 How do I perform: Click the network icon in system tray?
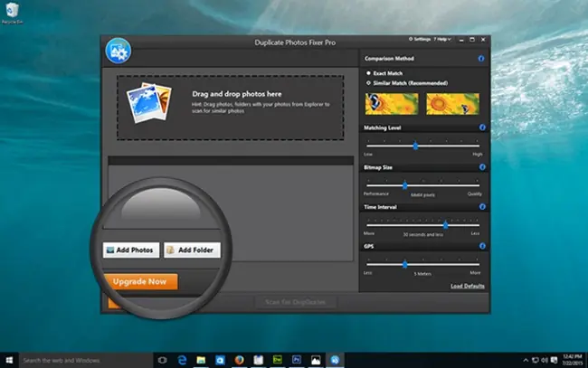click(x=536, y=361)
